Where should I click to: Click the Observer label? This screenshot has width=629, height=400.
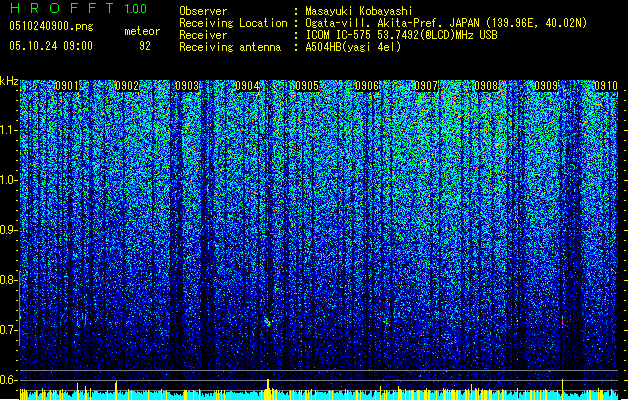pos(203,11)
